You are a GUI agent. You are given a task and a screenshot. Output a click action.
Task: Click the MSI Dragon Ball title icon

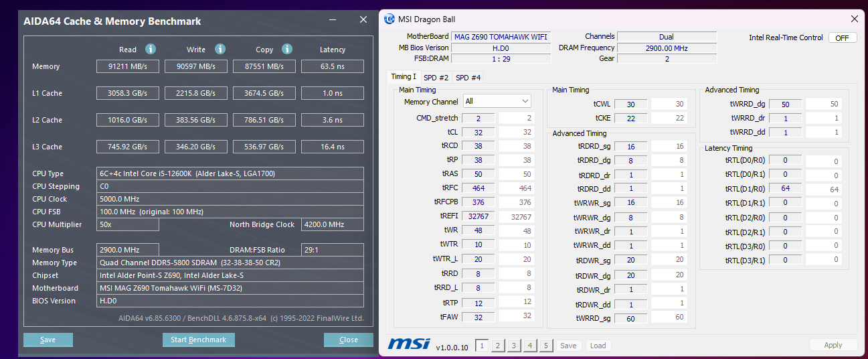(389, 19)
